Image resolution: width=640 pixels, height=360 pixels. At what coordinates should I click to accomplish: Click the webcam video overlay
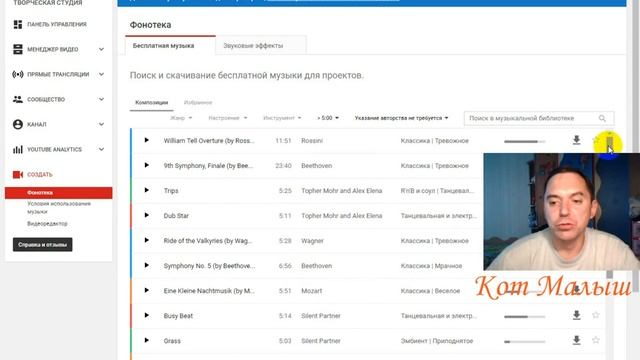562,211
